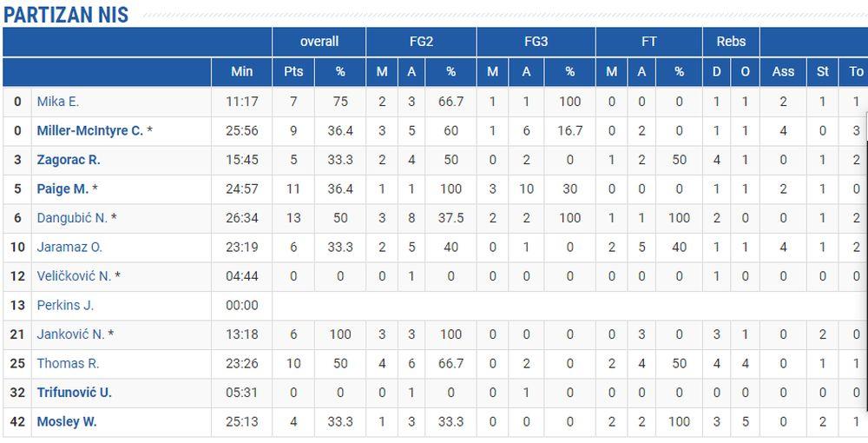Open Zagorac R. player page
This screenshot has width=868, height=443.
click(x=69, y=160)
